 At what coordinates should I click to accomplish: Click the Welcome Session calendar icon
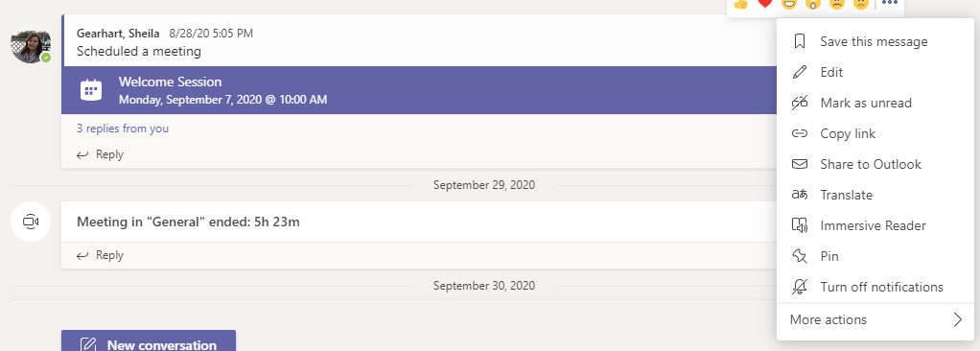click(x=91, y=90)
